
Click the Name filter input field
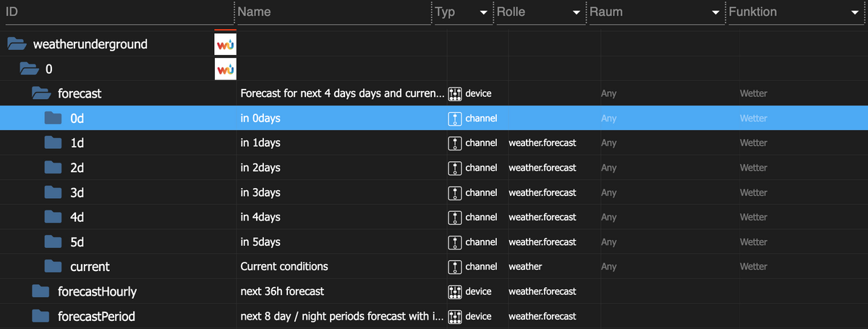(x=331, y=12)
